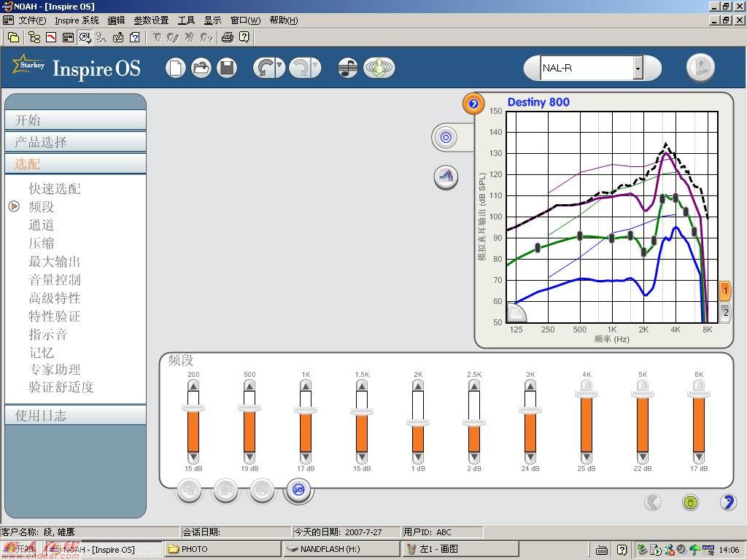Screen dimensions: 747x560
Task: Click the grey ear icon at bottom right
Action: (653, 502)
